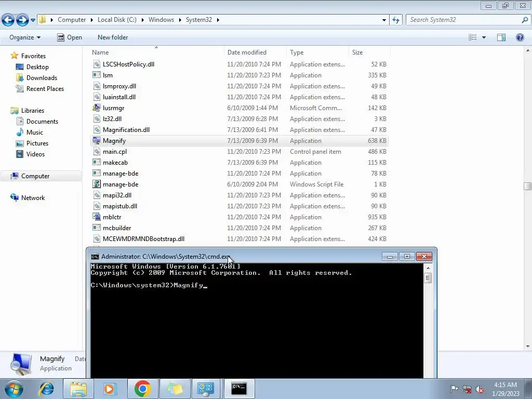Click the Change your view icon

[x=473, y=37]
